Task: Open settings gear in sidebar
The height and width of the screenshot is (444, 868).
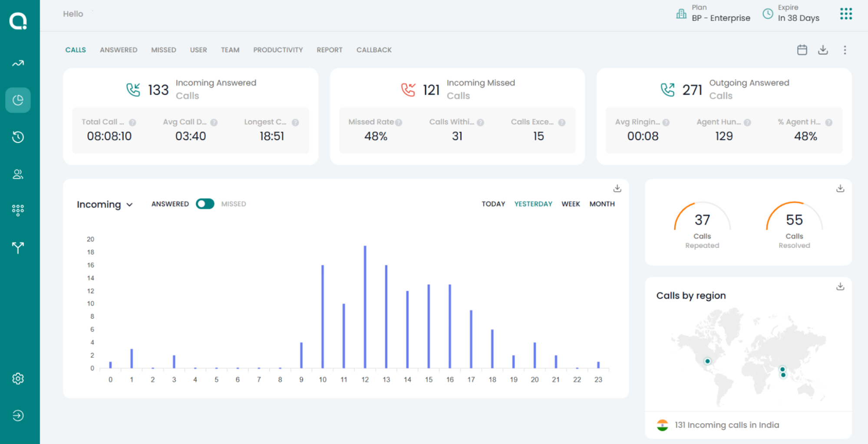Action: click(x=18, y=378)
